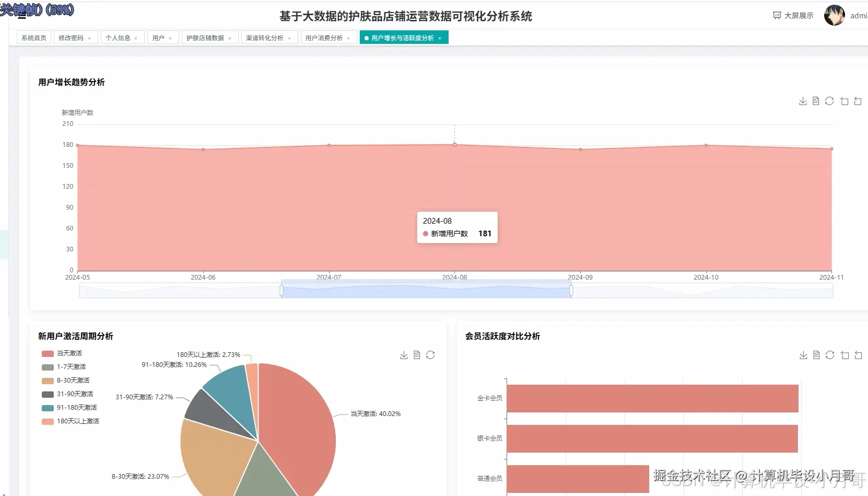Open data view for the activation cycle pie chart
The height and width of the screenshot is (496, 868).
(x=417, y=355)
